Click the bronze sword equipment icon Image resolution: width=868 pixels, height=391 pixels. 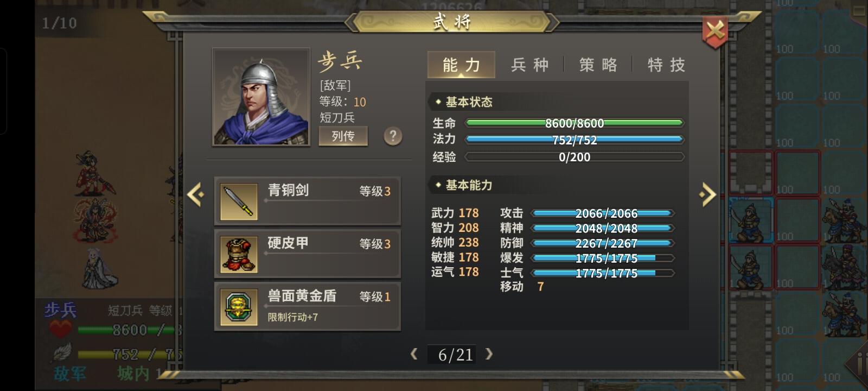click(x=239, y=201)
